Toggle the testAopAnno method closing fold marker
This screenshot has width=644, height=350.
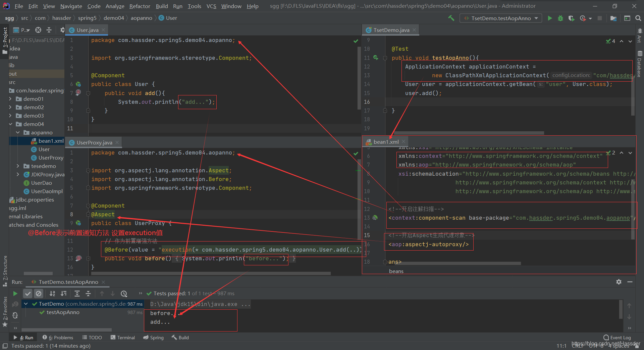[385, 111]
